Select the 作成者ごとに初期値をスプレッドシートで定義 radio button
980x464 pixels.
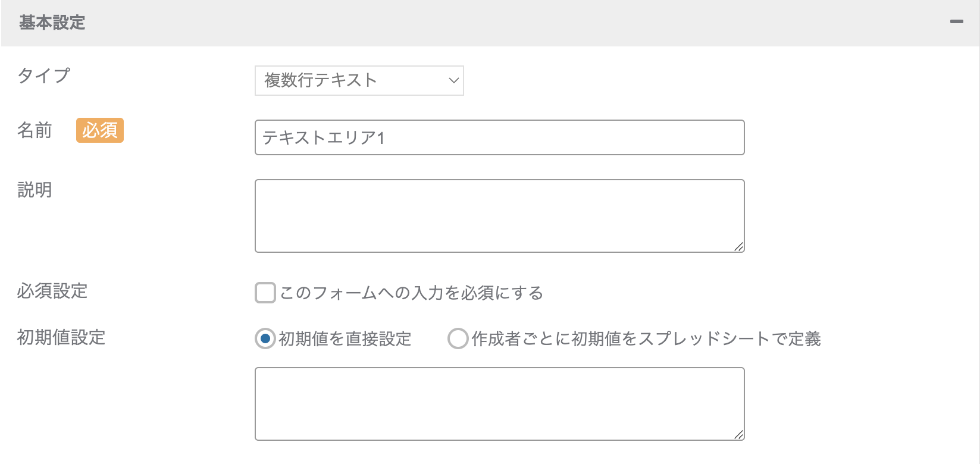pos(458,338)
